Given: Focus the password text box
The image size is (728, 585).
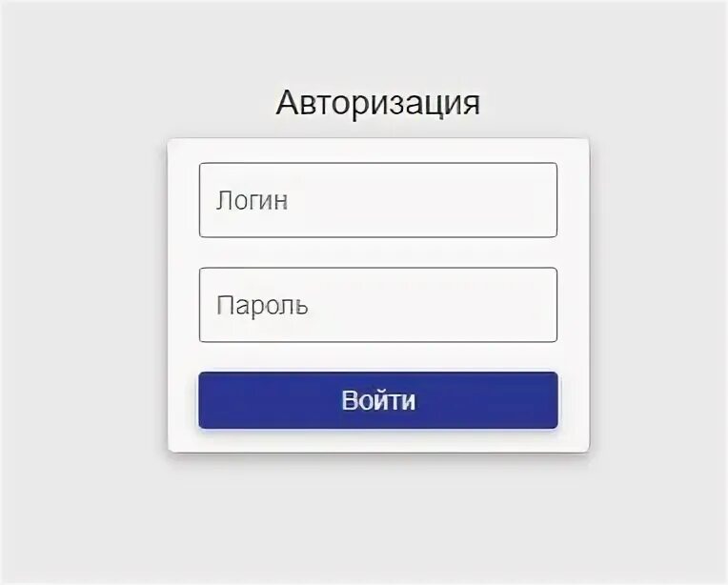Looking at the screenshot, I should point(378,305).
